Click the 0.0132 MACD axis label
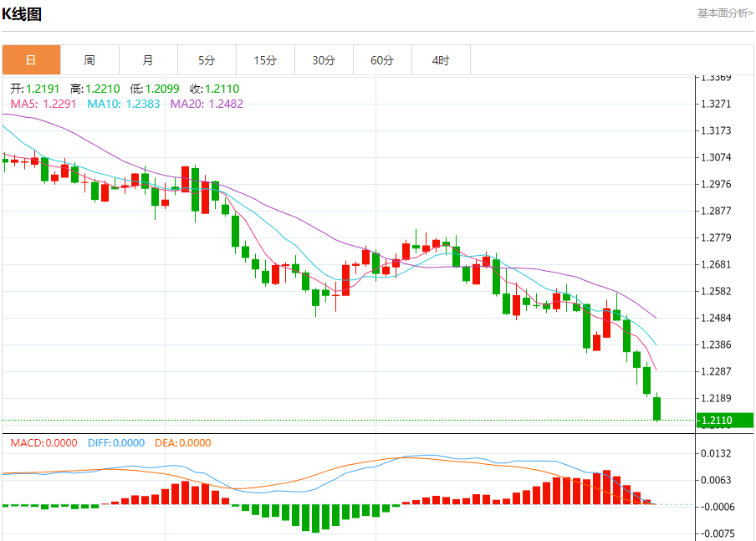 716,453
